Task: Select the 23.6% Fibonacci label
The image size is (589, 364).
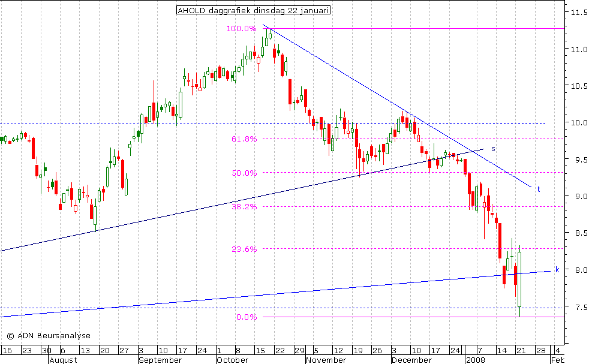Action: click(244, 249)
